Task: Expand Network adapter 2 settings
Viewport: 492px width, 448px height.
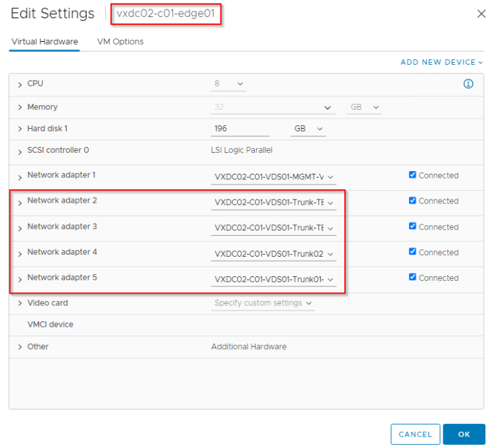Action: point(20,203)
